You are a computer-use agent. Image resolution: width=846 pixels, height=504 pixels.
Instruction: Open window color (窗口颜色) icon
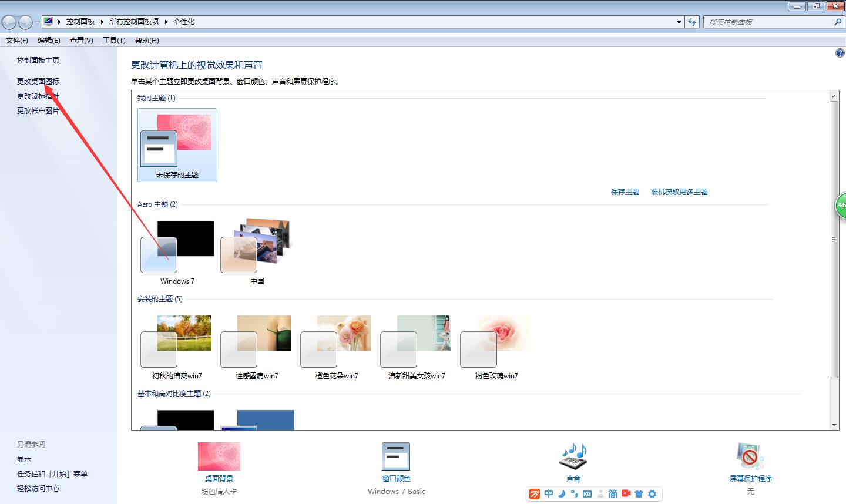coord(396,456)
